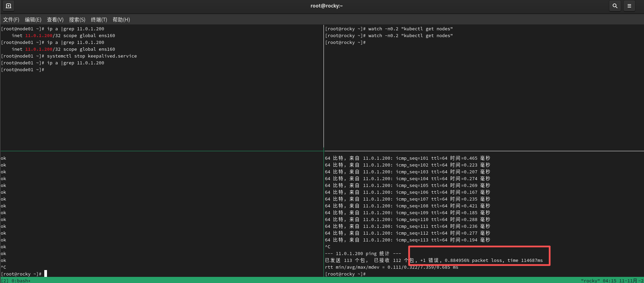Click the root@rocky:~ window title

[x=327, y=6]
